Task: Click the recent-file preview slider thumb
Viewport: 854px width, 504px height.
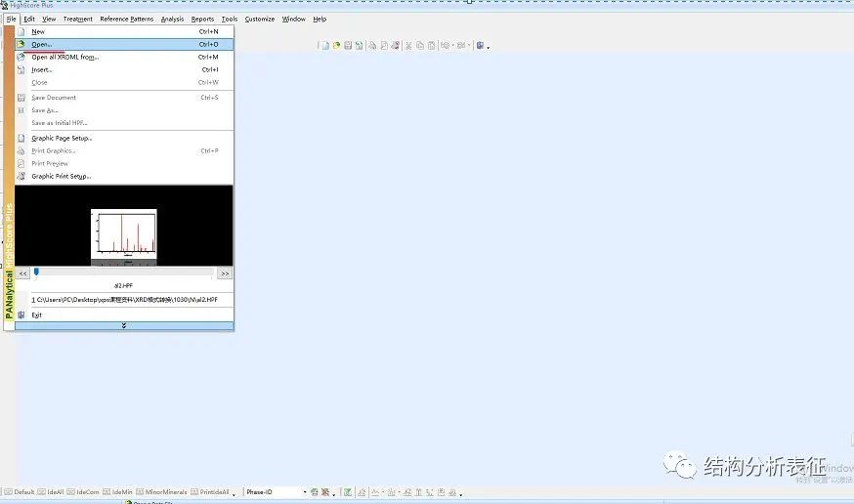Action: click(x=36, y=272)
